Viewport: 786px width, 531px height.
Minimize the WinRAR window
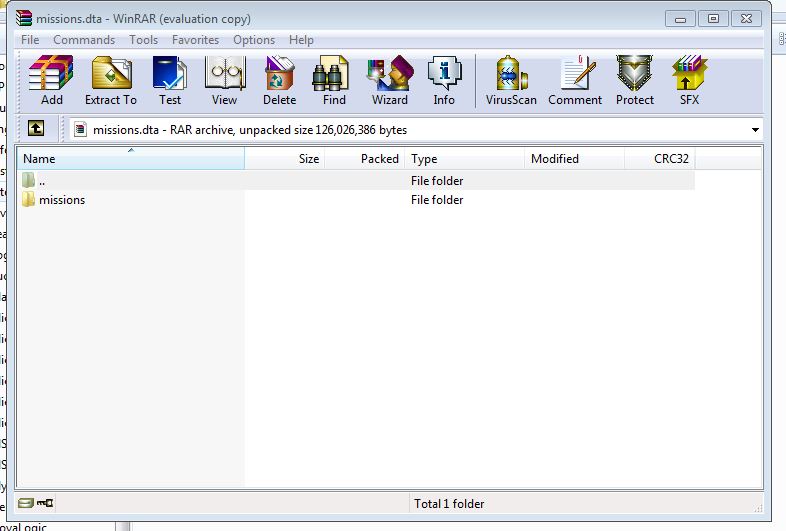point(680,19)
